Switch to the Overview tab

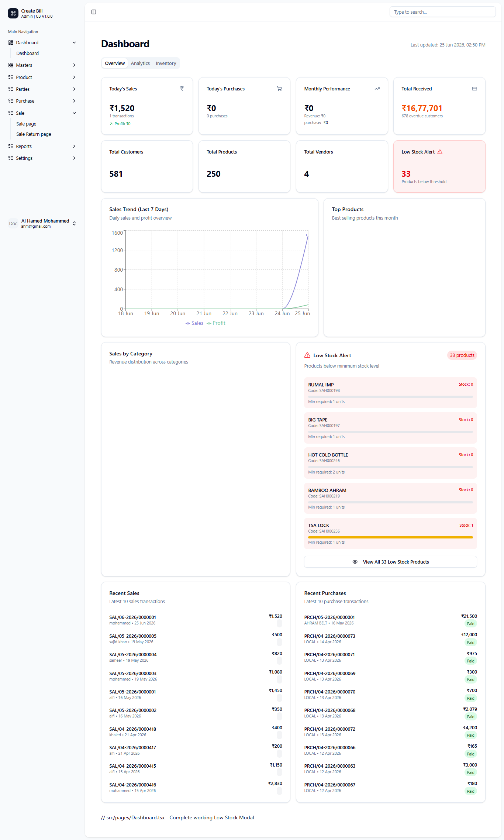point(115,63)
